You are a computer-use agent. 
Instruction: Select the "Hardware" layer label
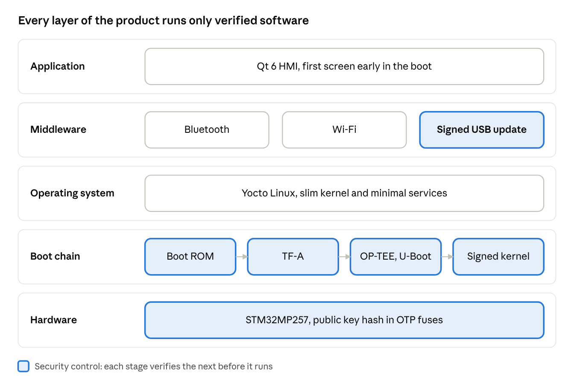pyautogui.click(x=53, y=320)
